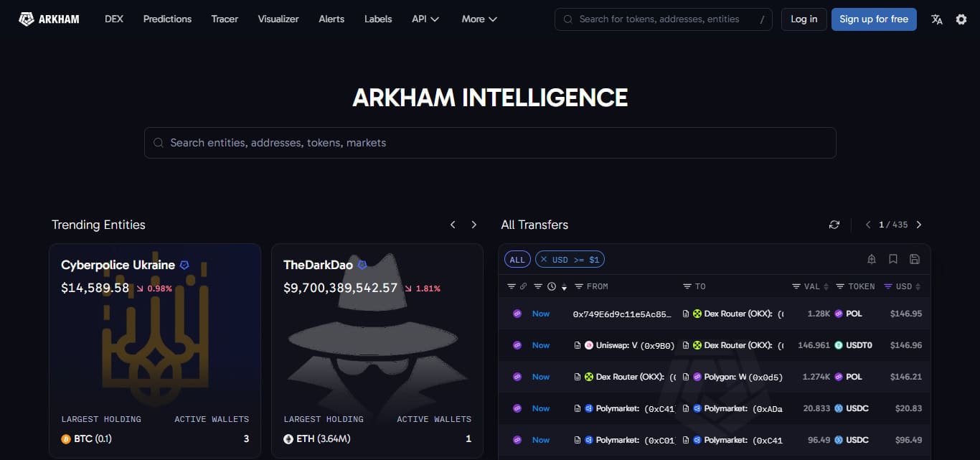The image size is (980, 460).
Task: Expand the API dropdown menu
Action: pyautogui.click(x=425, y=19)
